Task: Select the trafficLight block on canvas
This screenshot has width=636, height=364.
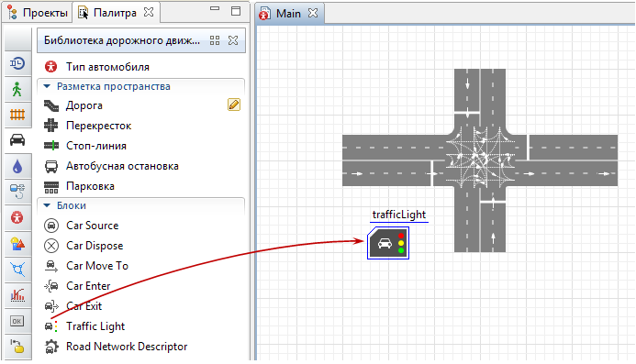Action: coord(388,243)
